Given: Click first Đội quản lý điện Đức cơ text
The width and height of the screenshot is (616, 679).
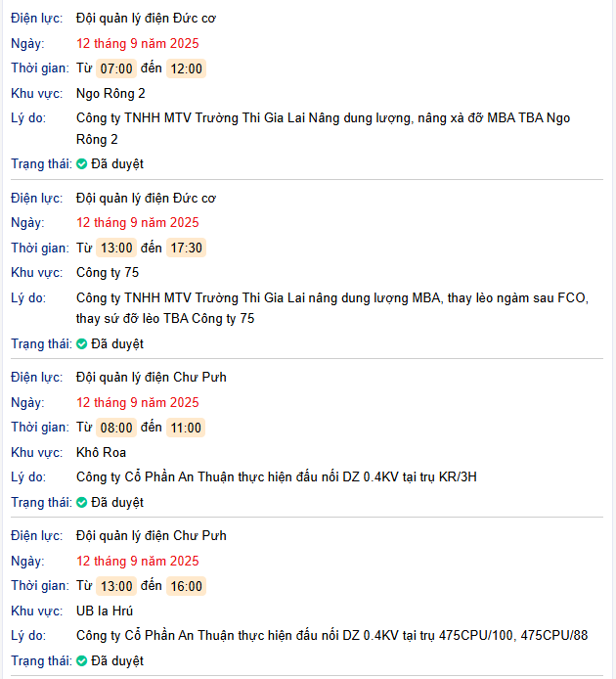Looking at the screenshot, I should 146,19.
